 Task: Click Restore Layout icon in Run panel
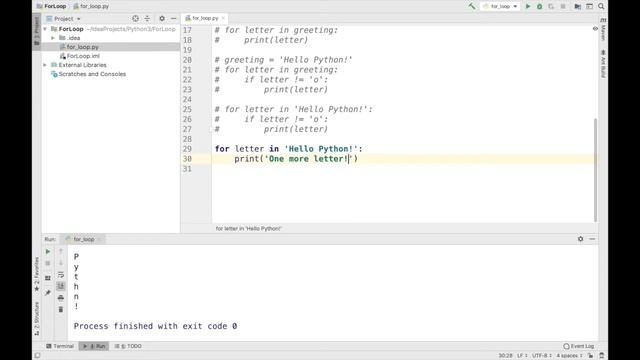pos(48,278)
